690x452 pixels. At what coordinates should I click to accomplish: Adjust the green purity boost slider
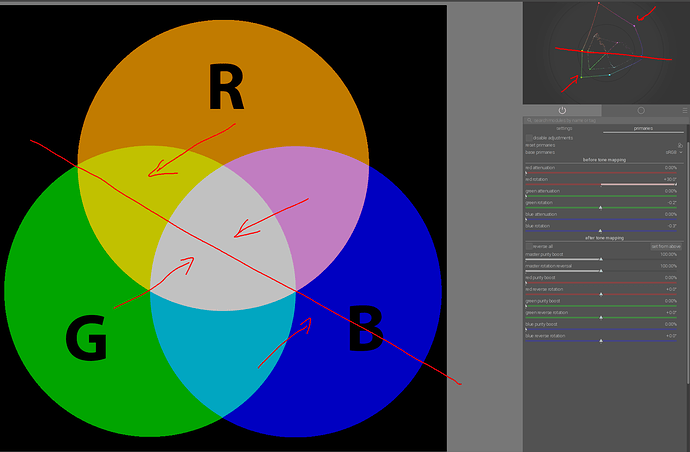tap(601, 306)
